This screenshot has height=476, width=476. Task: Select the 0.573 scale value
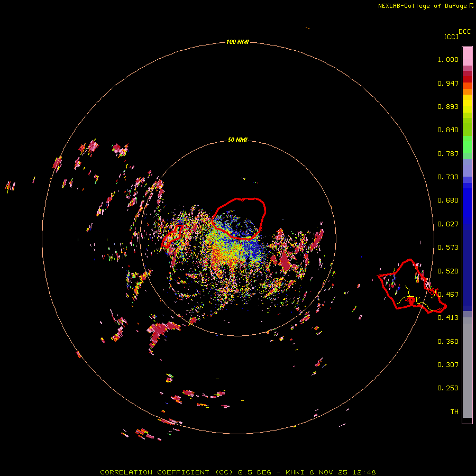coord(448,248)
